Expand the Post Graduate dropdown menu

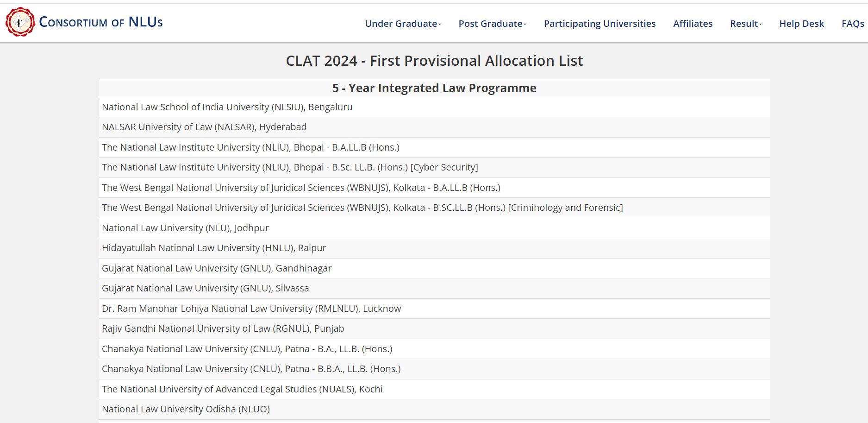(x=492, y=24)
